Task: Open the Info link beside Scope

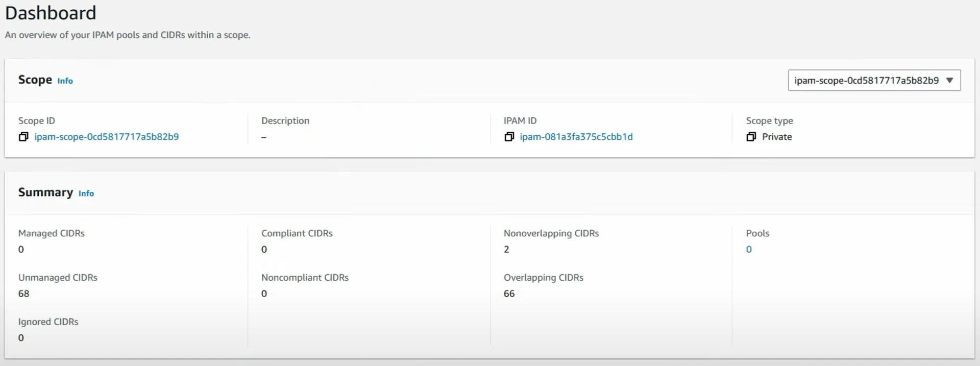Action: [x=65, y=81]
